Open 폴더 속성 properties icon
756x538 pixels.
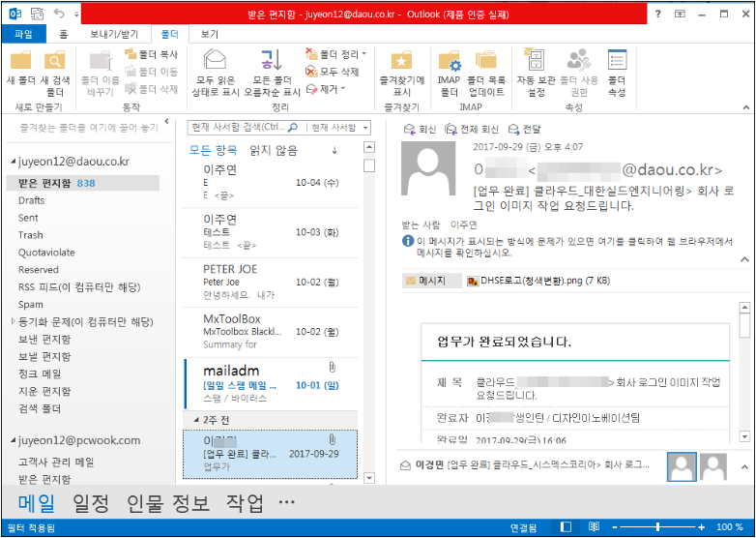point(617,74)
